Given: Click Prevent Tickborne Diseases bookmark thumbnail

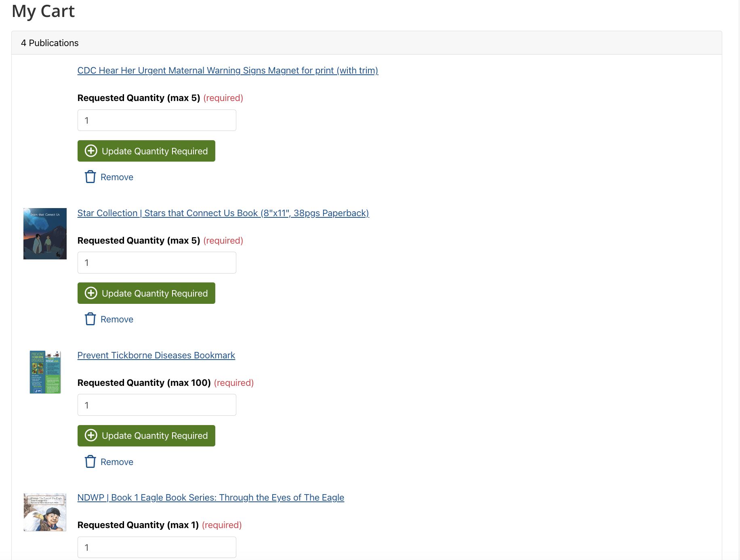Looking at the screenshot, I should point(45,372).
